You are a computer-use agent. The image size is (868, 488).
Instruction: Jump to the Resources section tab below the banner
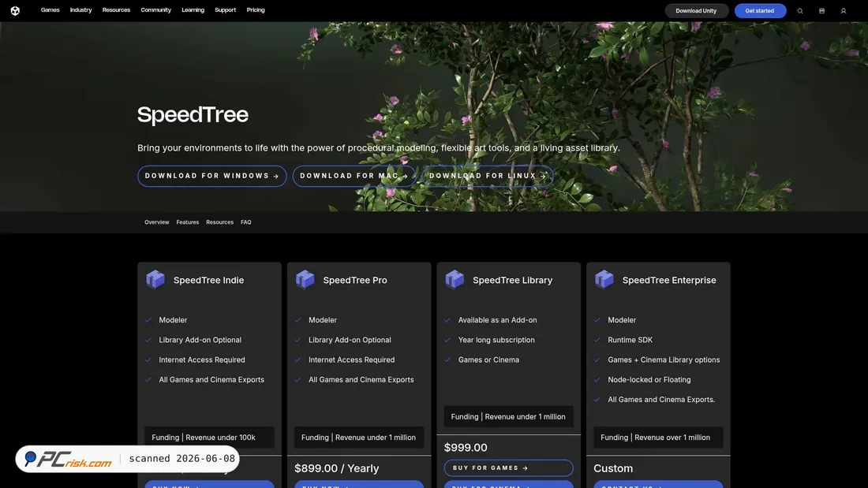coord(220,222)
